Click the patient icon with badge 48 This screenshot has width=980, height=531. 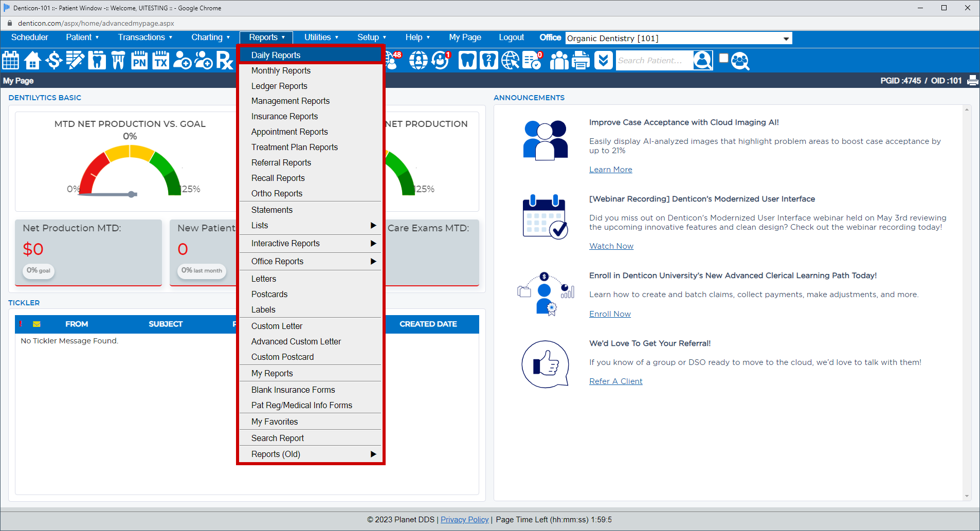point(393,61)
